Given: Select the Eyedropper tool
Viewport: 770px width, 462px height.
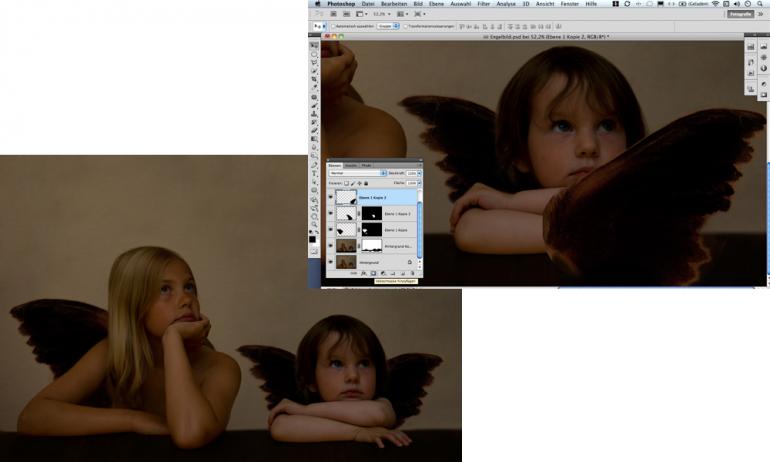Looking at the screenshot, I should tap(314, 86).
